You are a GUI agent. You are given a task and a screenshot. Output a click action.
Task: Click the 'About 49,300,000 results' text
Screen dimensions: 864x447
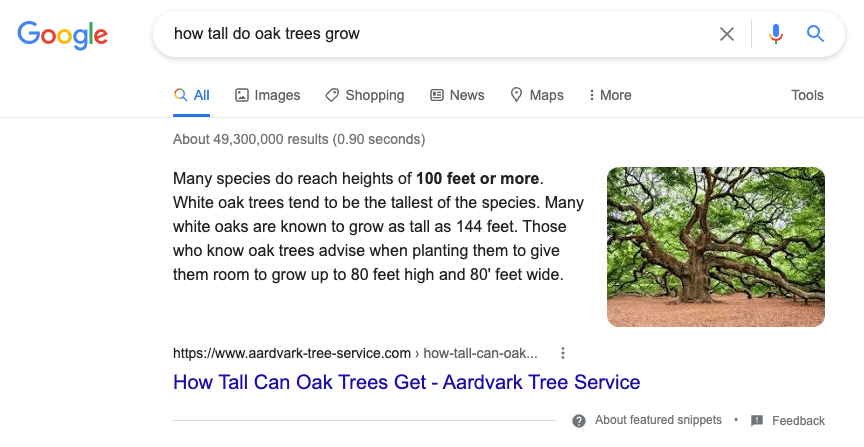coord(251,139)
